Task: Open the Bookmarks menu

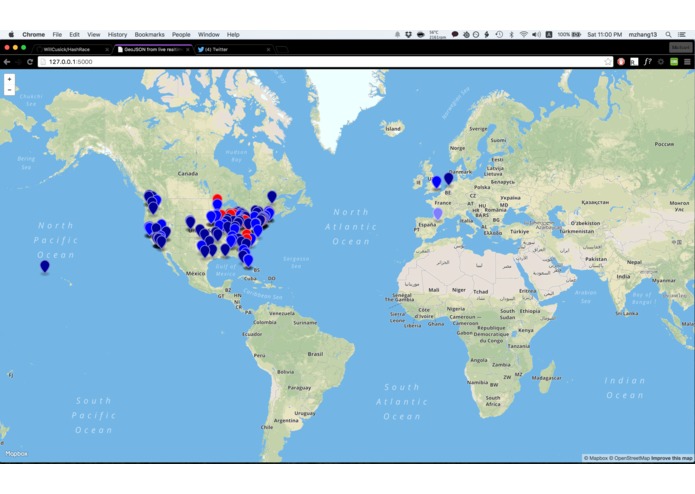Action: 149,35
